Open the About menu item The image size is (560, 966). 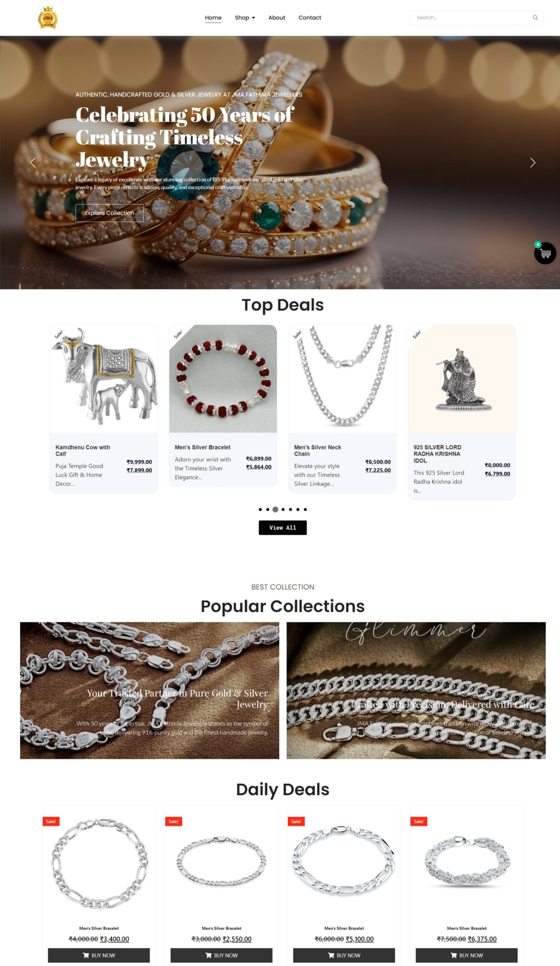[x=276, y=18]
